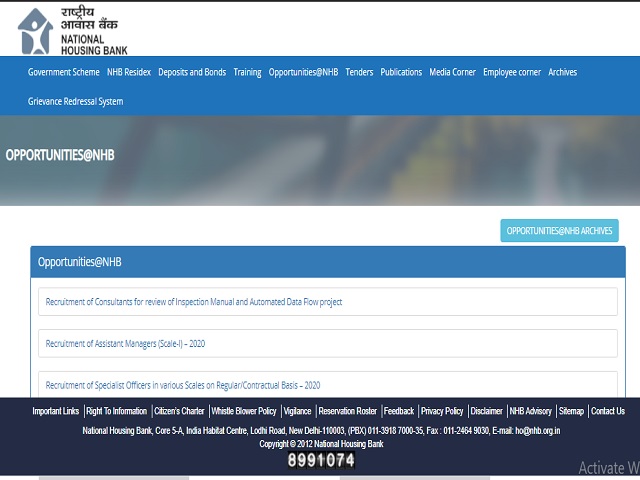Click the OPPORTUNITIES@NHB banner title

pos(60,155)
